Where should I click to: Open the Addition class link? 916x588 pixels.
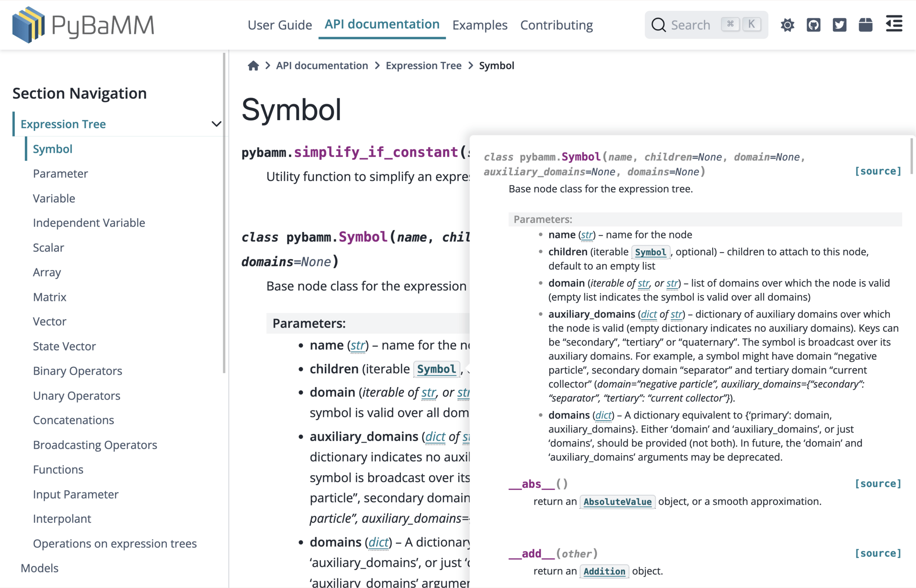click(x=604, y=571)
